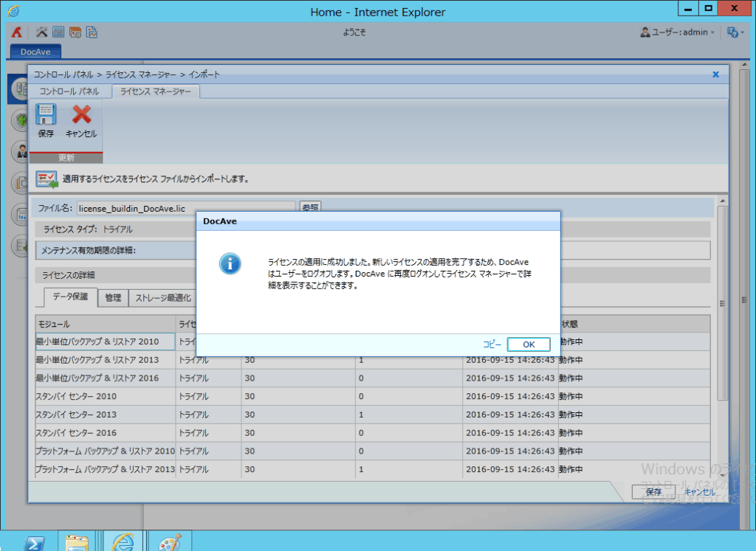This screenshot has width=756, height=551.
Task: Switch to the DocAve tab
Action: tap(35, 52)
